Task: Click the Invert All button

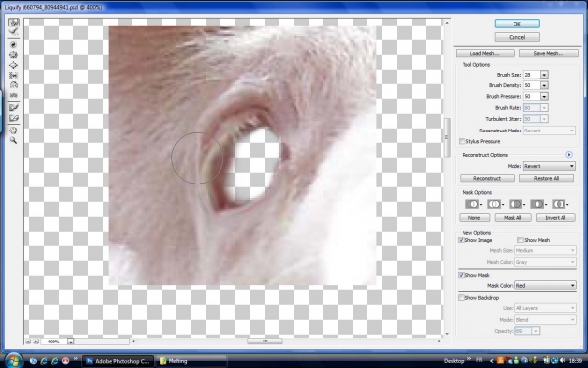Action: 556,218
